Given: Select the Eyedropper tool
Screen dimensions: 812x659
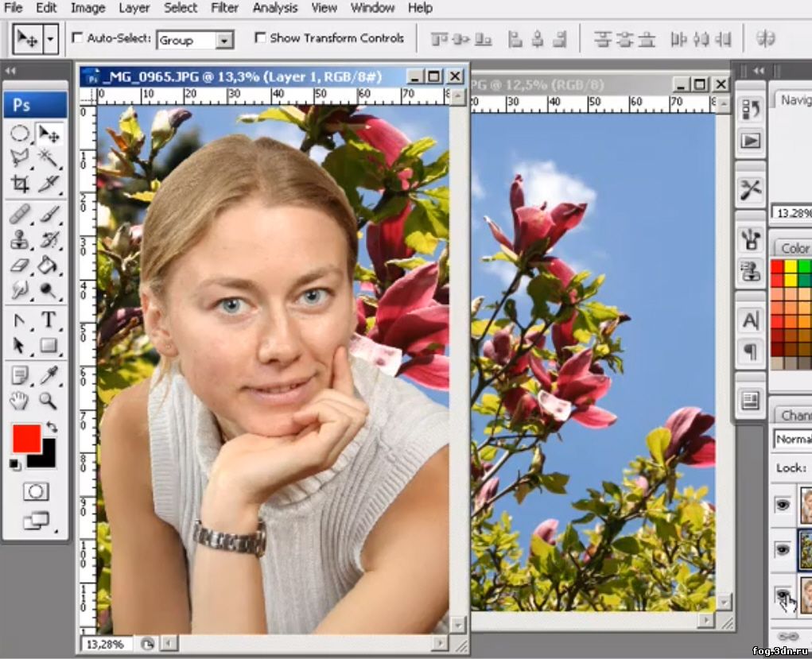Looking at the screenshot, I should (x=49, y=375).
